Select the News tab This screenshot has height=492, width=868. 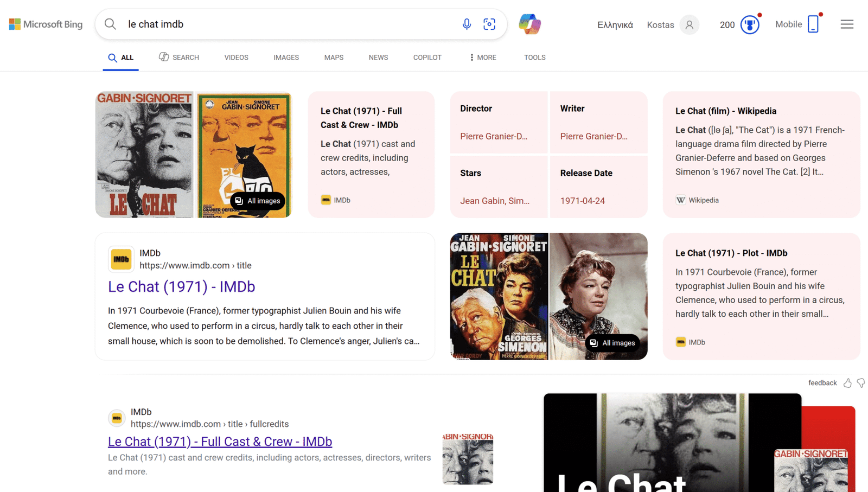coord(378,57)
